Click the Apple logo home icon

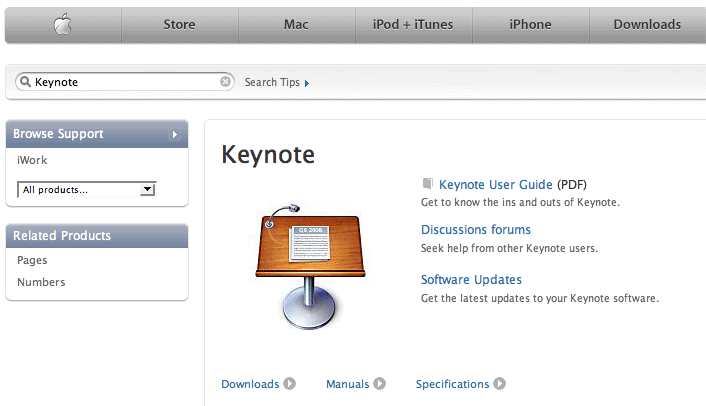[x=63, y=24]
